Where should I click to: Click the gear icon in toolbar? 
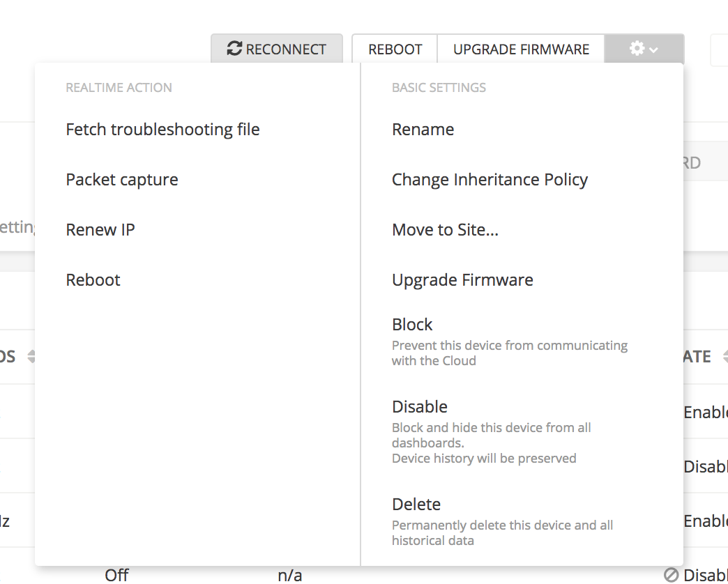point(636,49)
